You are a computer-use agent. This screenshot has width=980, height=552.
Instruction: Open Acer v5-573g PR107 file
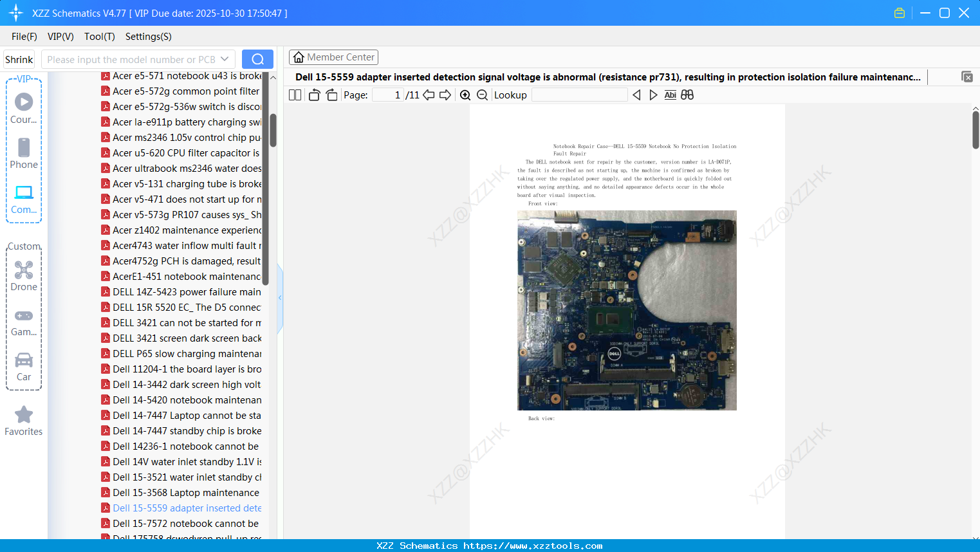coord(181,215)
